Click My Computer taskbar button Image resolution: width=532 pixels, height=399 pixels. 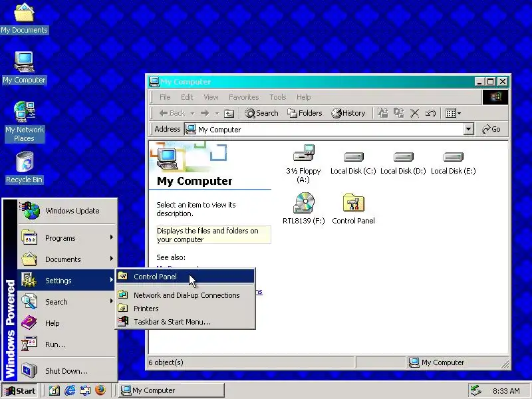(x=172, y=390)
